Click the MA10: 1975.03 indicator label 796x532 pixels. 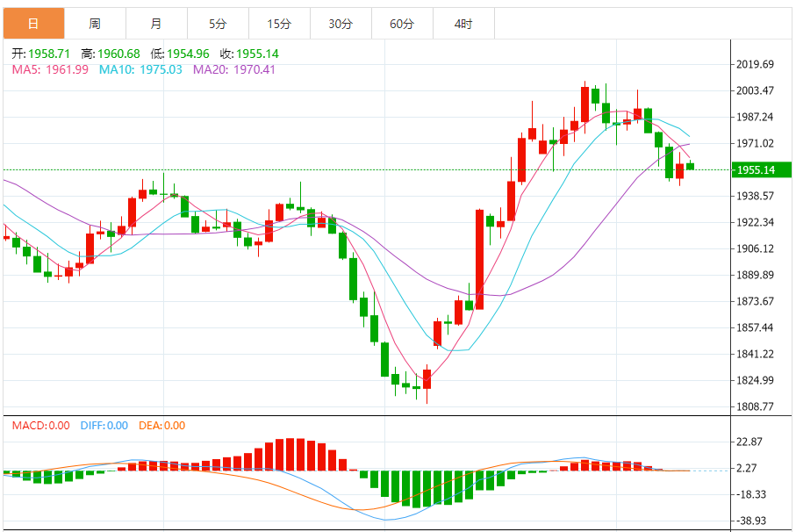140,69
